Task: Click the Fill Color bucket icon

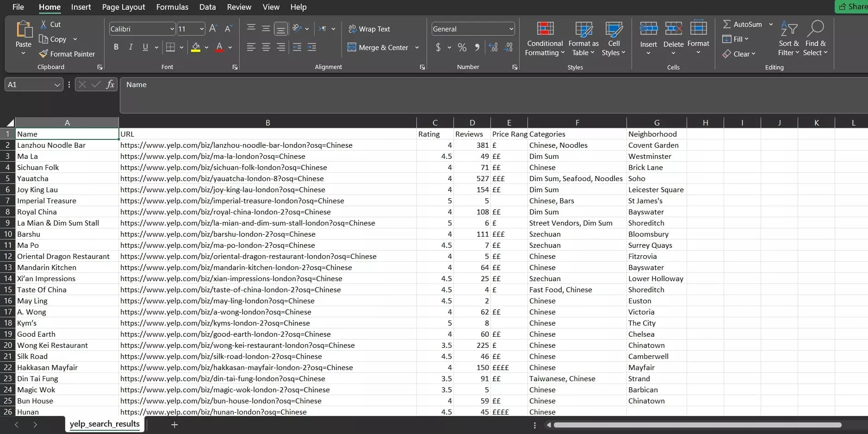Action: pos(196,47)
